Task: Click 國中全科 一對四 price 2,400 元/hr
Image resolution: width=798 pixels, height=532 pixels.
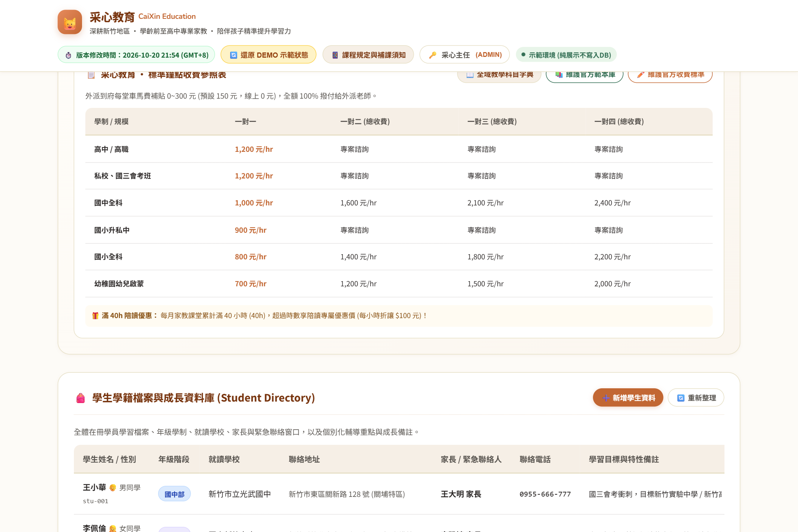Action: 612,203
